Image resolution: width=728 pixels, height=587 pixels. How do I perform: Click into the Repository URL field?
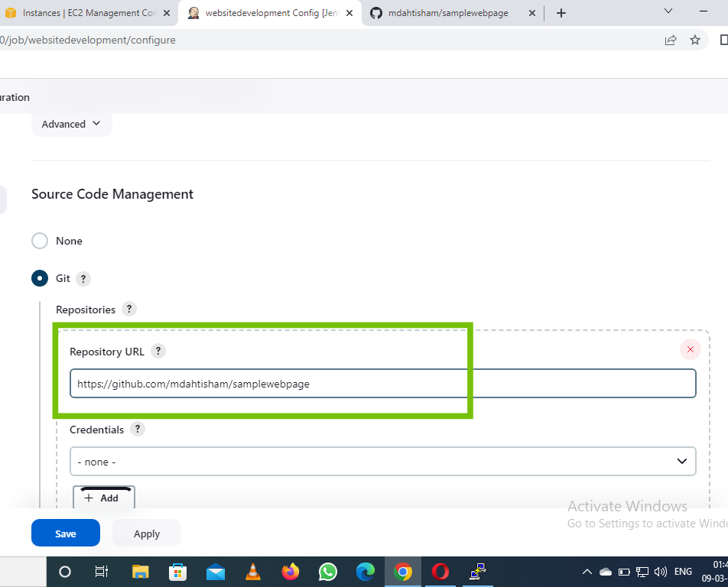coord(382,384)
